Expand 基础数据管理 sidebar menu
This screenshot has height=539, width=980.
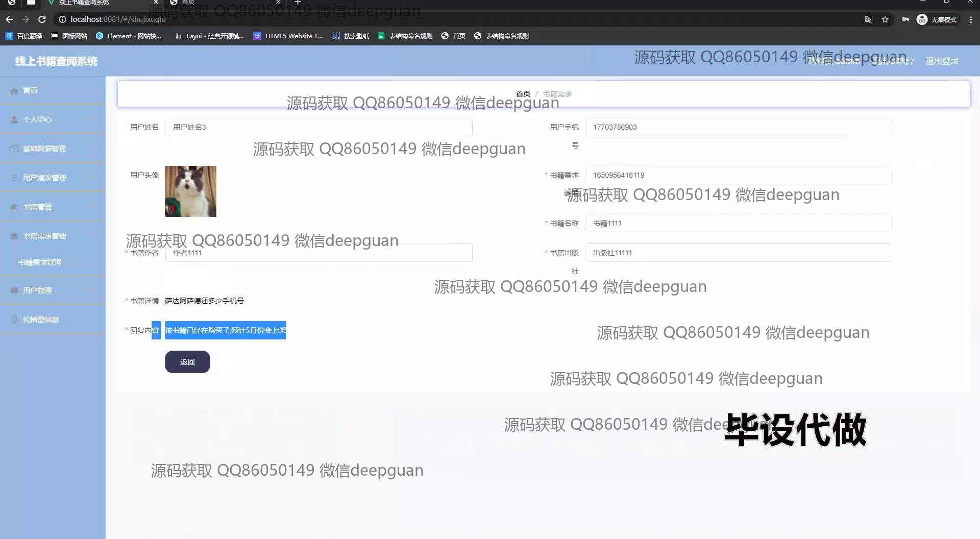click(x=53, y=149)
